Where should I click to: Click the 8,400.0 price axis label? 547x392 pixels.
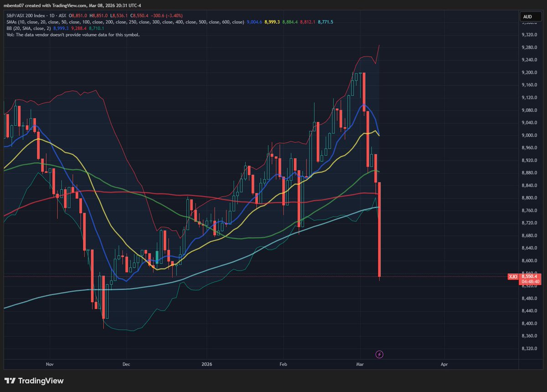tap(530, 323)
